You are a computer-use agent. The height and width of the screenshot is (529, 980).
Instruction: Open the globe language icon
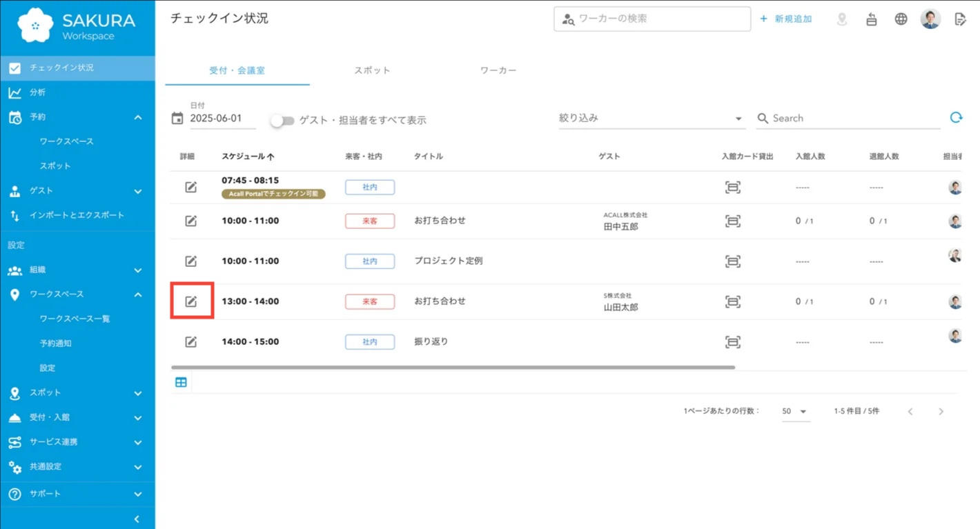(x=901, y=19)
